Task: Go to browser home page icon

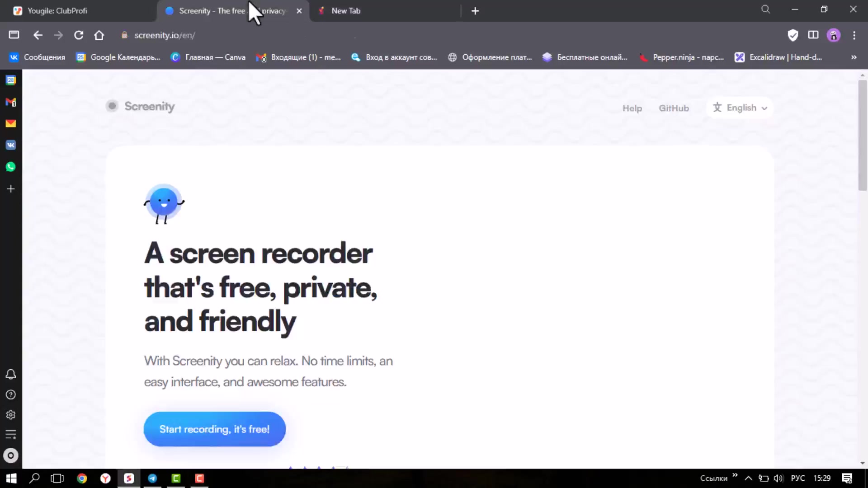Action: pos(99,35)
